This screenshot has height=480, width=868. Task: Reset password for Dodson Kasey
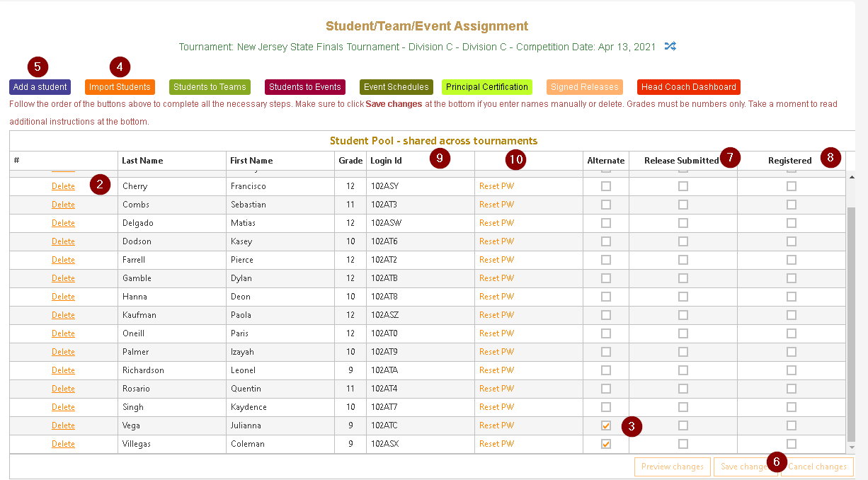(496, 241)
